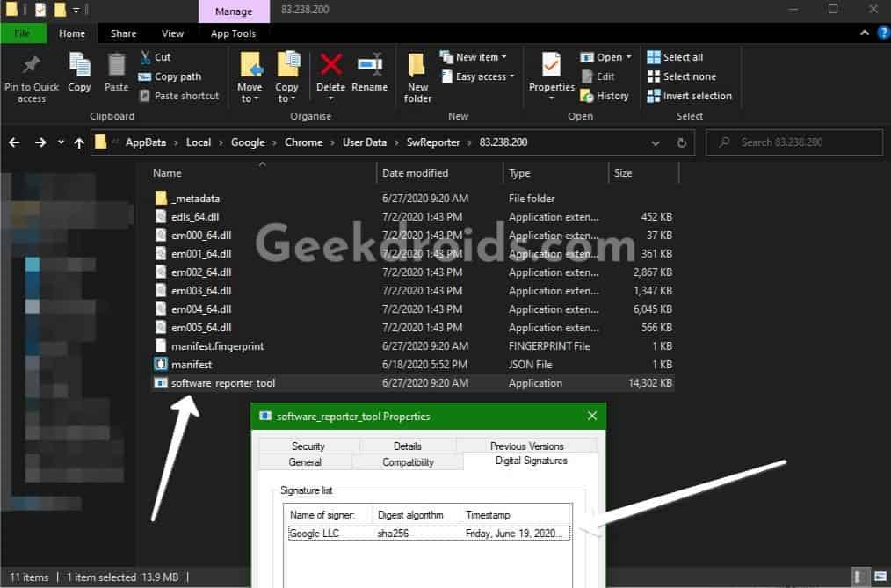
Task: Navigate to User Data in address path
Action: 365,142
